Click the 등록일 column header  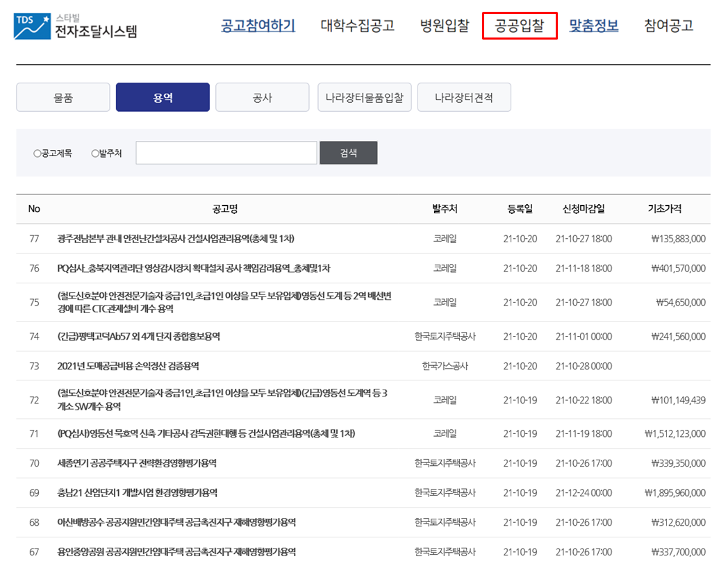click(520, 209)
